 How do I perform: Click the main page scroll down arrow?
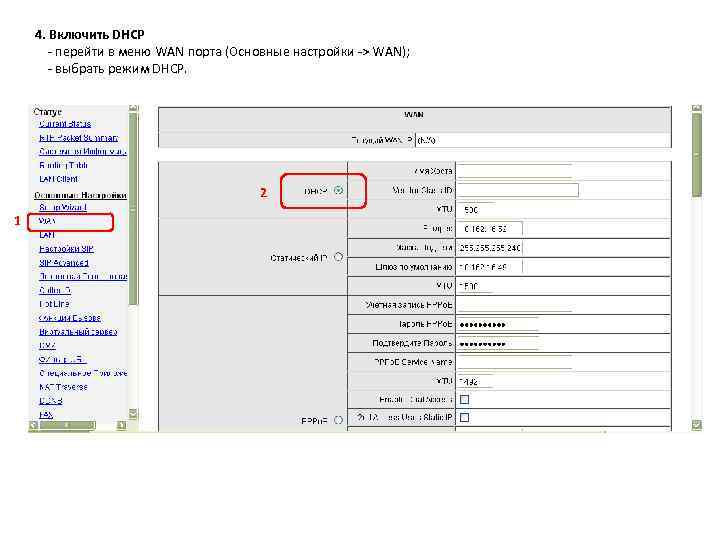coord(697,425)
